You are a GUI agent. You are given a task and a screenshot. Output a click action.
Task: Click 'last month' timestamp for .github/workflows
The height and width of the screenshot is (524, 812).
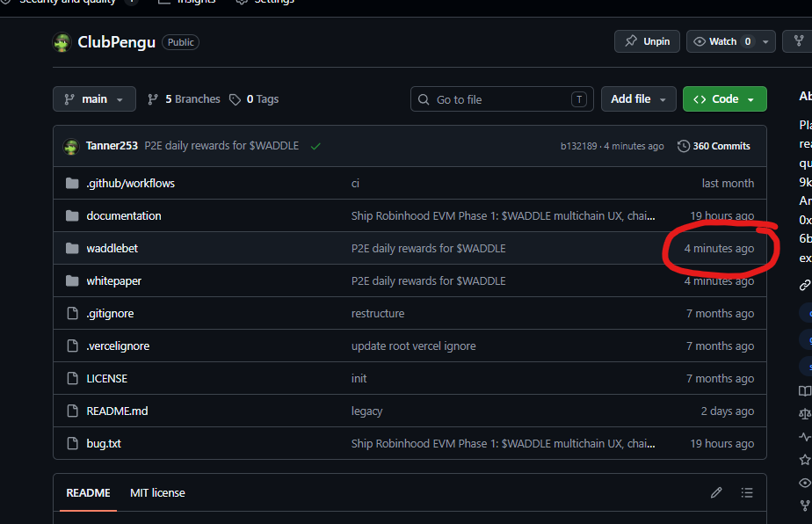728,183
